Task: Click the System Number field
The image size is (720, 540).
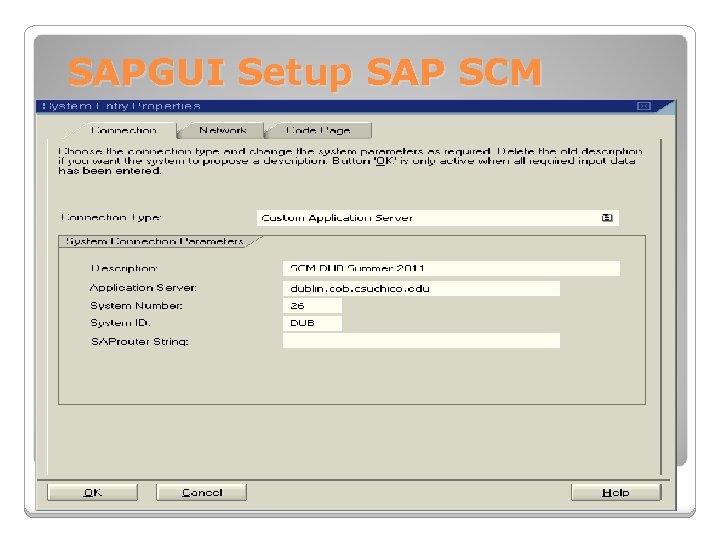Action: 312,305
